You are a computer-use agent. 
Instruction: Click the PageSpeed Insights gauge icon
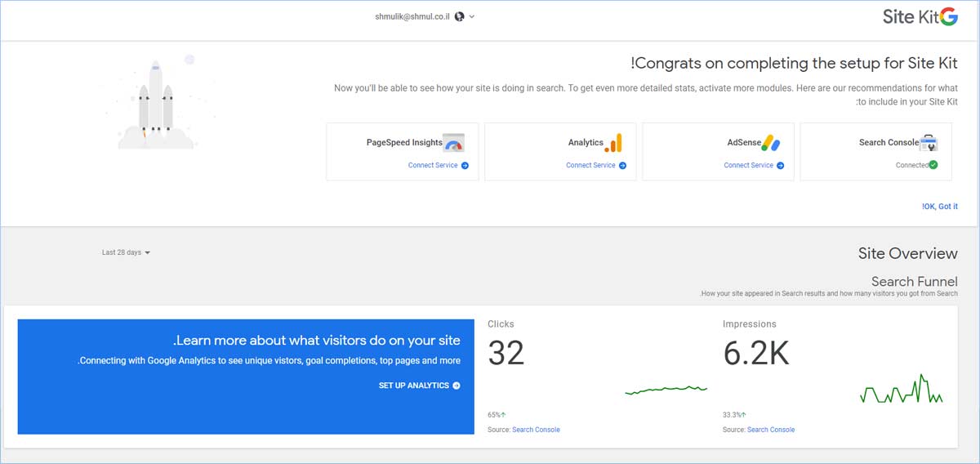[453, 142]
